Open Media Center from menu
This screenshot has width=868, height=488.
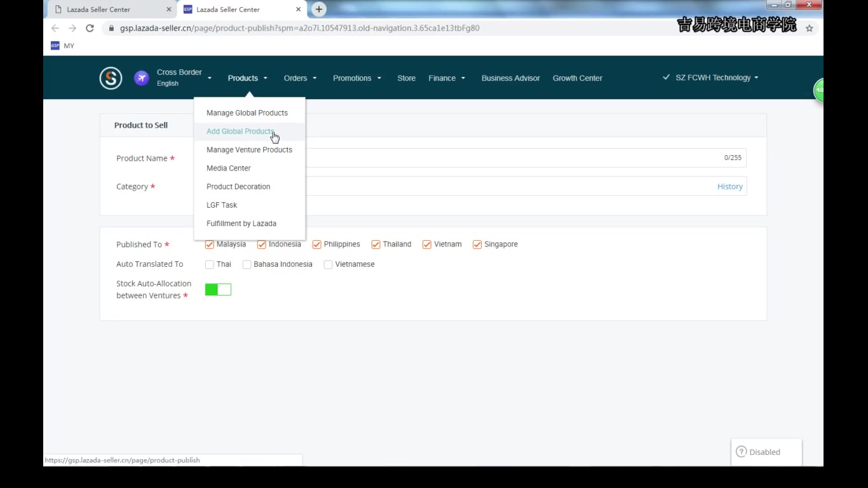click(250, 168)
